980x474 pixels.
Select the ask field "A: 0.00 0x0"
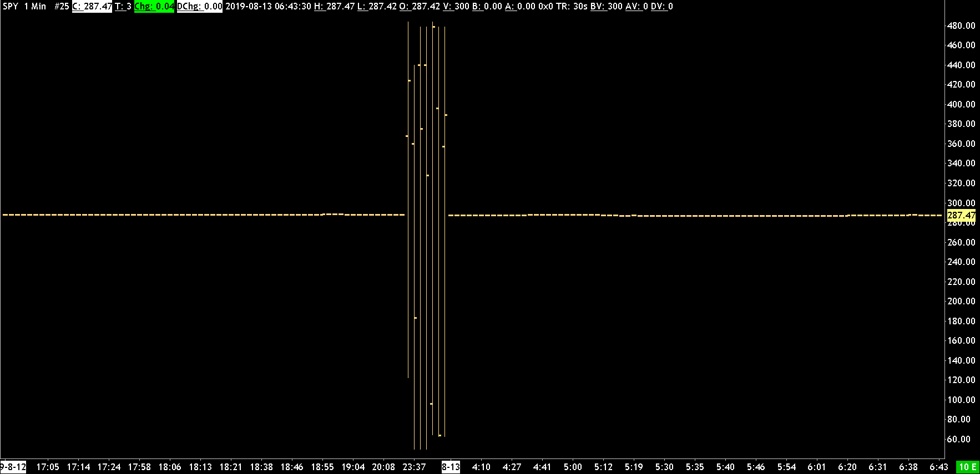[x=528, y=7]
